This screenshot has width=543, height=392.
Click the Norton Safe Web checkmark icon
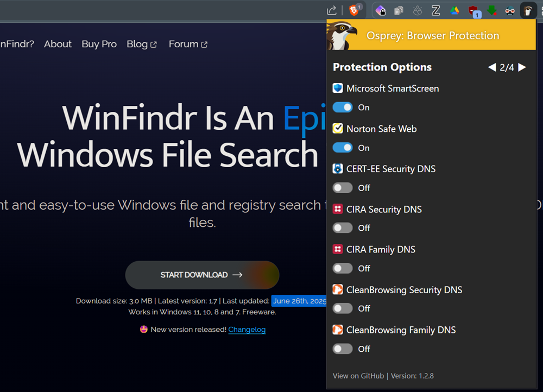pyautogui.click(x=338, y=129)
